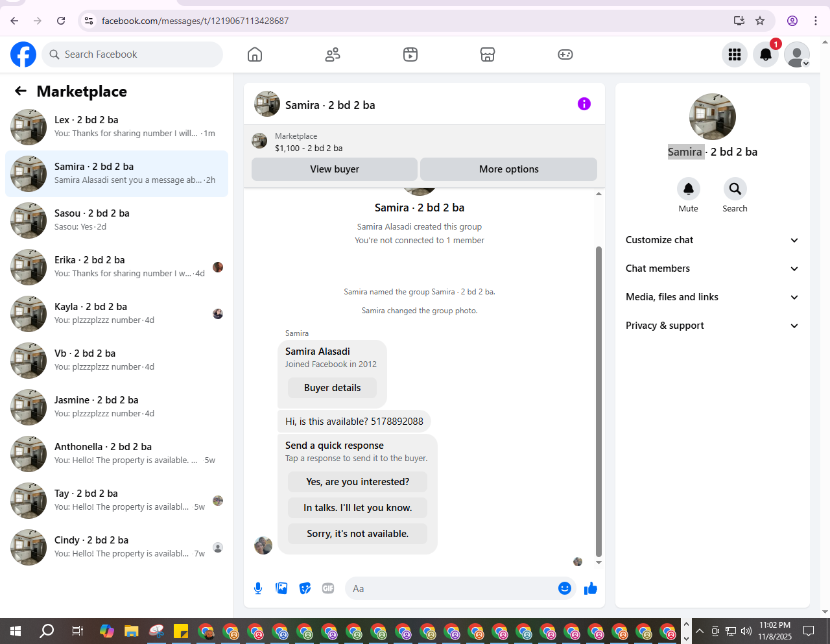
Task: Open File Explorer from taskbar
Action: coord(132,631)
